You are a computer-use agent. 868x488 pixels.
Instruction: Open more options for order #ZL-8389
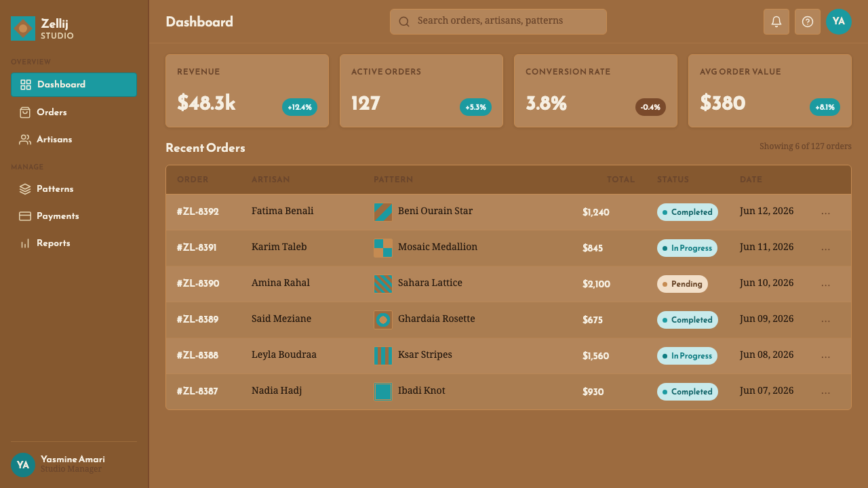click(825, 321)
